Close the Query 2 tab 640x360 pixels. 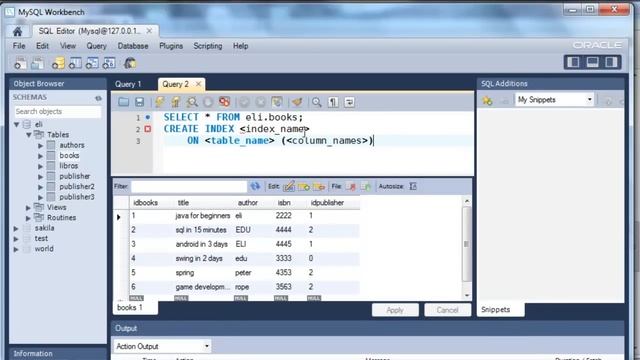[x=198, y=84]
